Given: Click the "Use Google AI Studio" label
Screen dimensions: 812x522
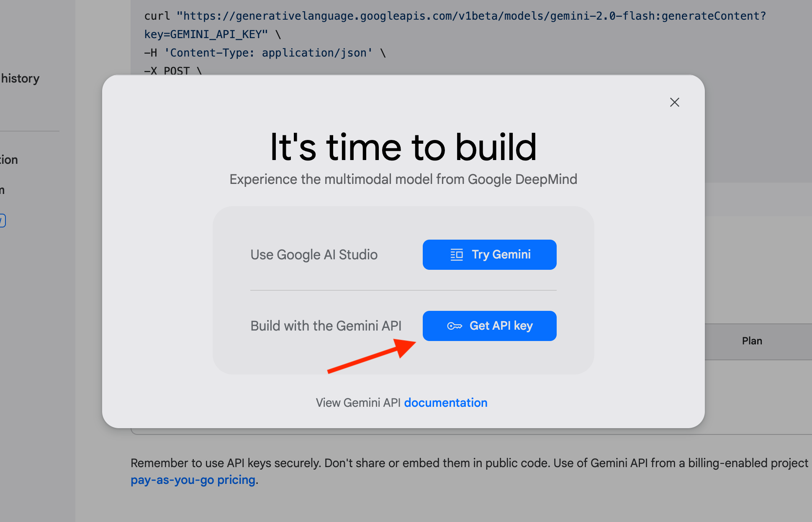Looking at the screenshot, I should 314,255.
